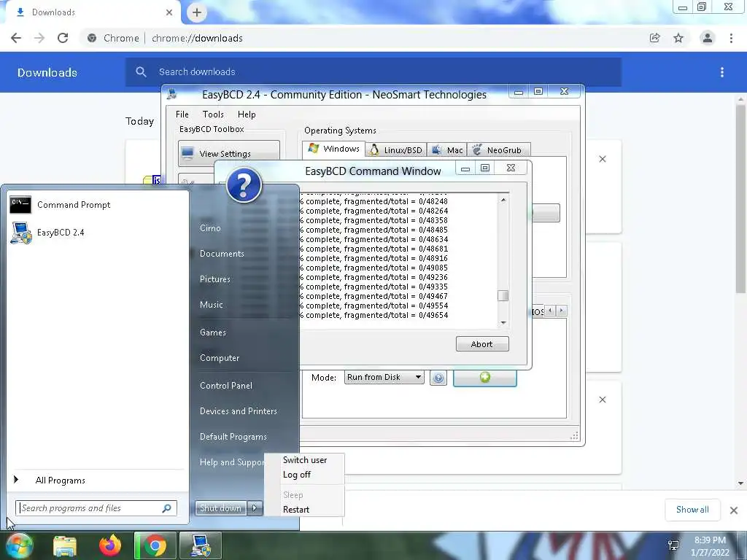Click command window scroll down arrow
The width and height of the screenshot is (747, 560).
pos(503,323)
